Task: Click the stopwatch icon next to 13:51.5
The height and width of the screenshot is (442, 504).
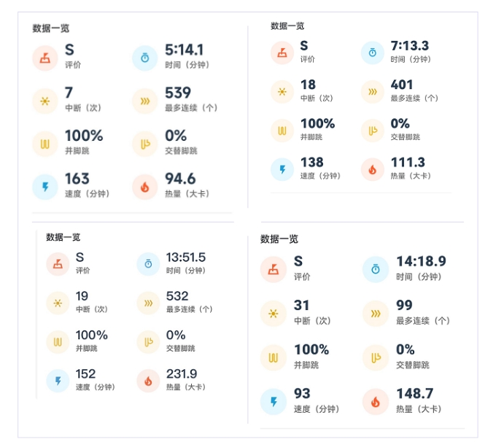Action: [x=148, y=264]
